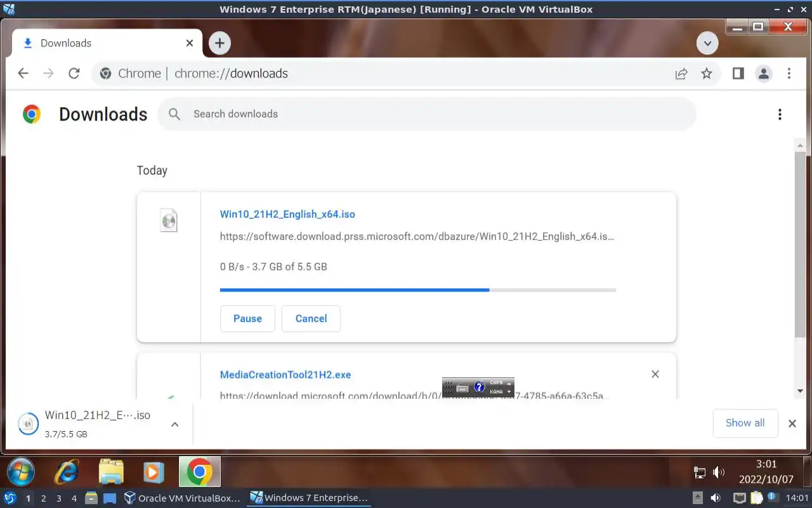The width and height of the screenshot is (812, 508).
Task: Click the host show desktop panel icon
Action: [x=110, y=498]
